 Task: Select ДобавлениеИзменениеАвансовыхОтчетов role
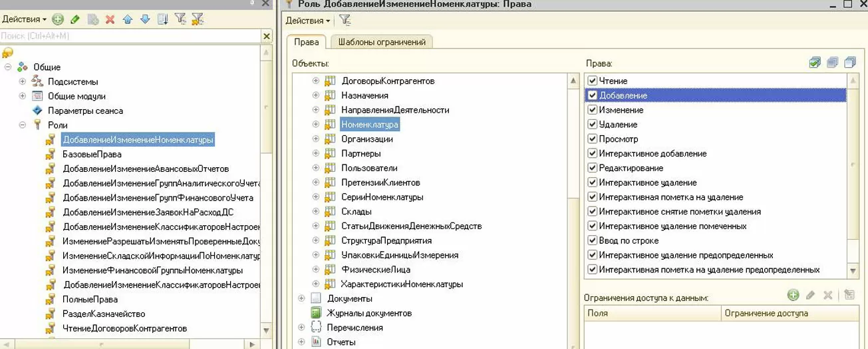(x=146, y=169)
